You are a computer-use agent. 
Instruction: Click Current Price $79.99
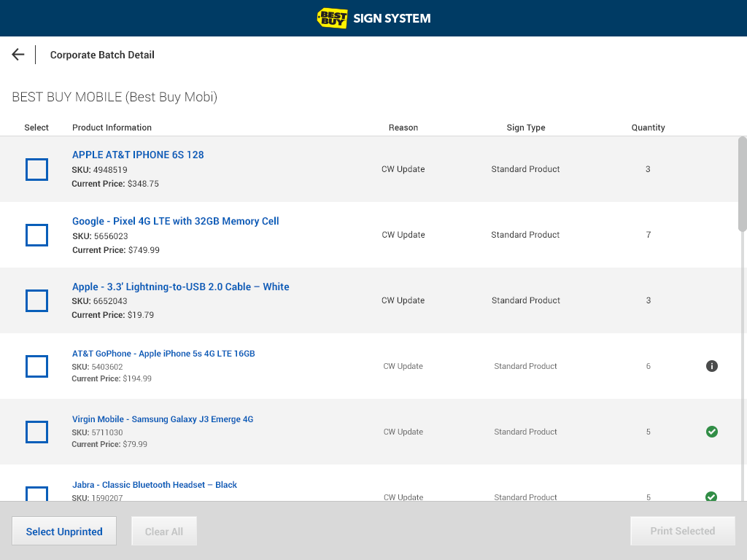pos(109,444)
